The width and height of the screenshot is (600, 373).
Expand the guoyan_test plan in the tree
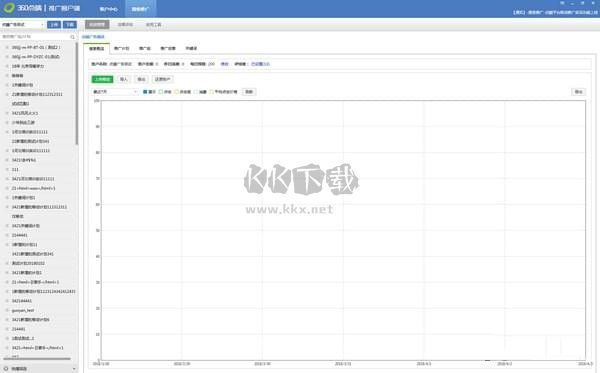(x=7, y=310)
